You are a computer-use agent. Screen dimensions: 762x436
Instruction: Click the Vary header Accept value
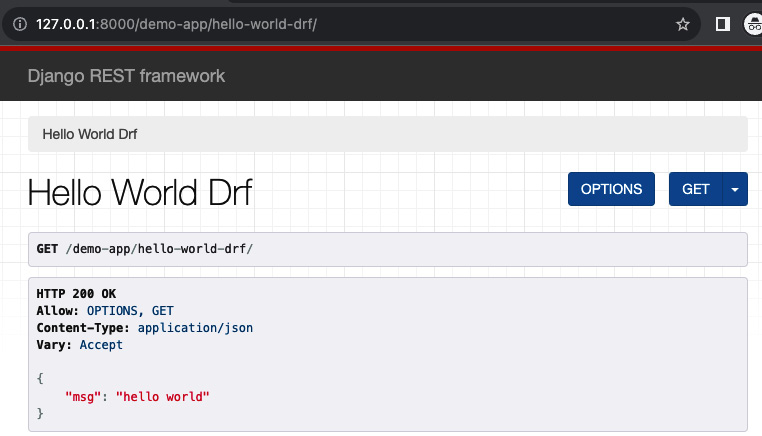[x=101, y=345]
